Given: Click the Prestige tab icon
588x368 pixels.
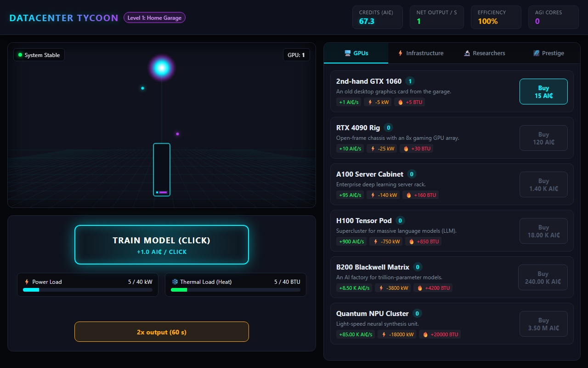Looking at the screenshot, I should [536, 53].
